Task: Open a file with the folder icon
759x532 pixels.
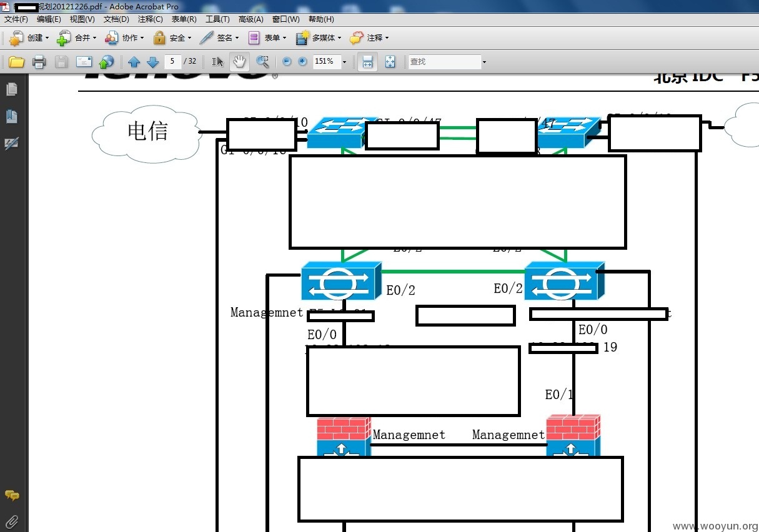Action: pyautogui.click(x=16, y=62)
